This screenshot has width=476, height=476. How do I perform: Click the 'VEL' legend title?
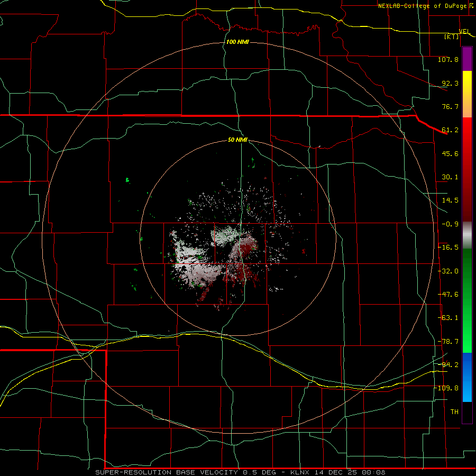click(464, 31)
